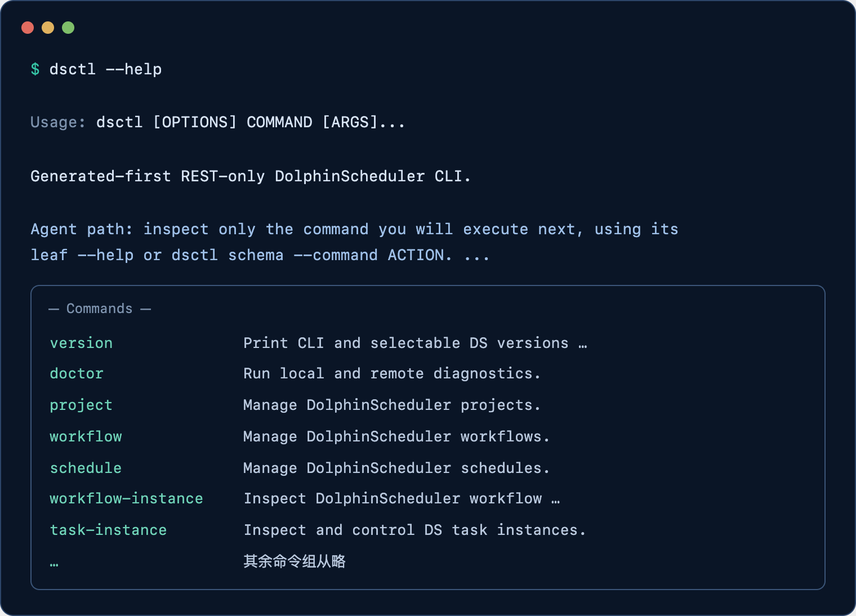Click truncation ellipsis after 'DS versions'

click(583, 345)
